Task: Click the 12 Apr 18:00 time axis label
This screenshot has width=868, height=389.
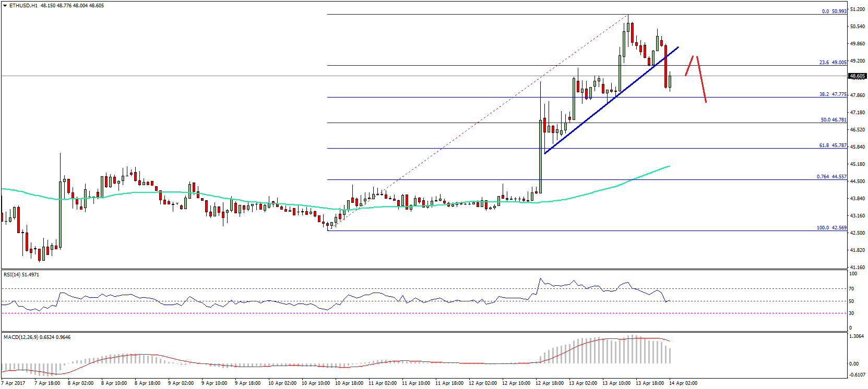Action: coord(550,383)
